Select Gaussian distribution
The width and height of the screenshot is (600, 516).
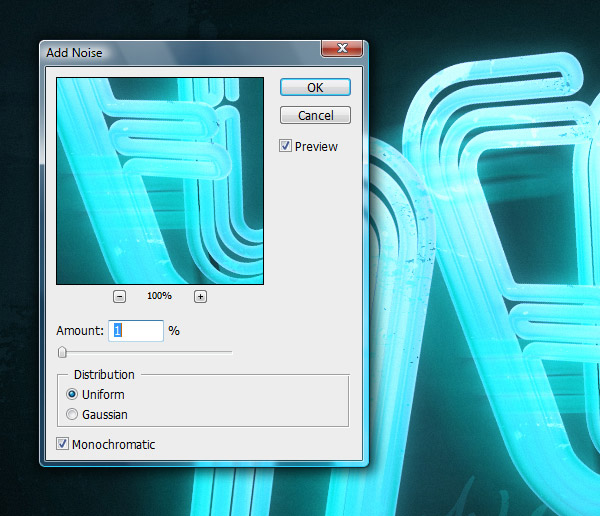tap(72, 414)
